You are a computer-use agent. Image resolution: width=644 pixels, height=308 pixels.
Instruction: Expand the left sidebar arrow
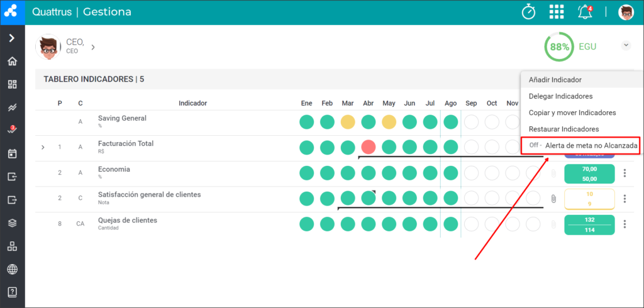coord(13,38)
